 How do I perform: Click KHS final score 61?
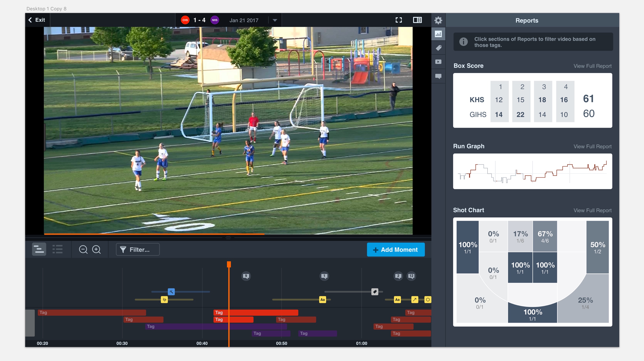click(588, 99)
